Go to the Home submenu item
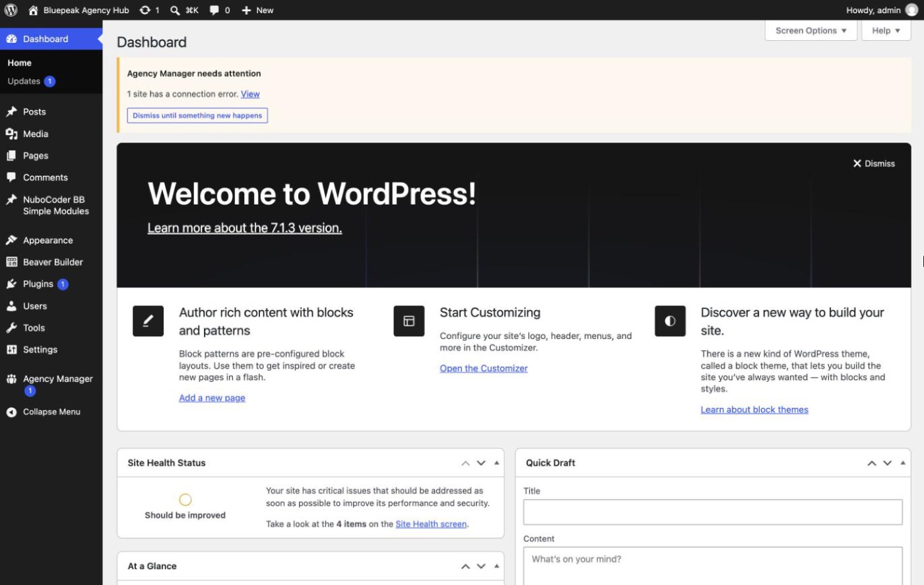 [x=20, y=63]
